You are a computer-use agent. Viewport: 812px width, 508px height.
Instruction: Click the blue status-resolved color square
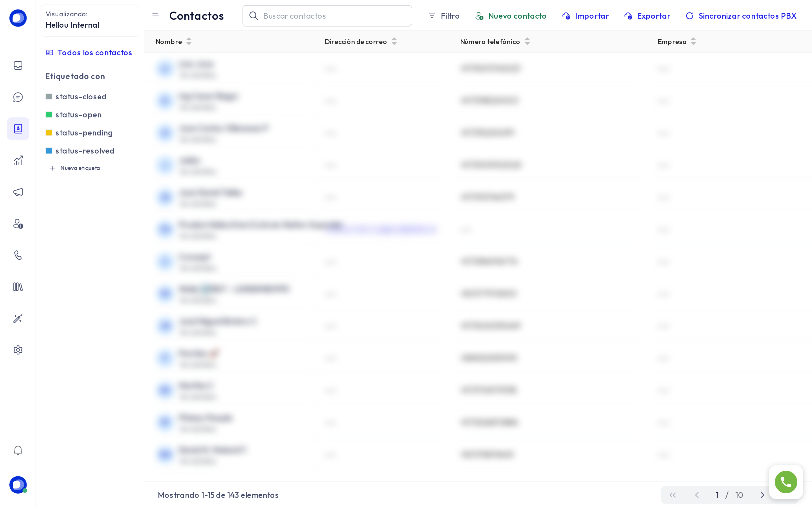[49, 151]
